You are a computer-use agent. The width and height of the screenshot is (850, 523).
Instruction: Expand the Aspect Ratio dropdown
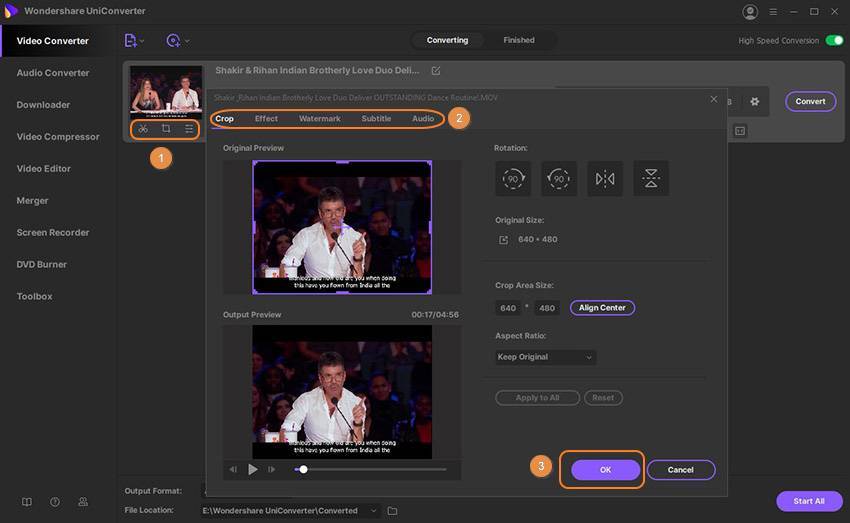pos(546,357)
